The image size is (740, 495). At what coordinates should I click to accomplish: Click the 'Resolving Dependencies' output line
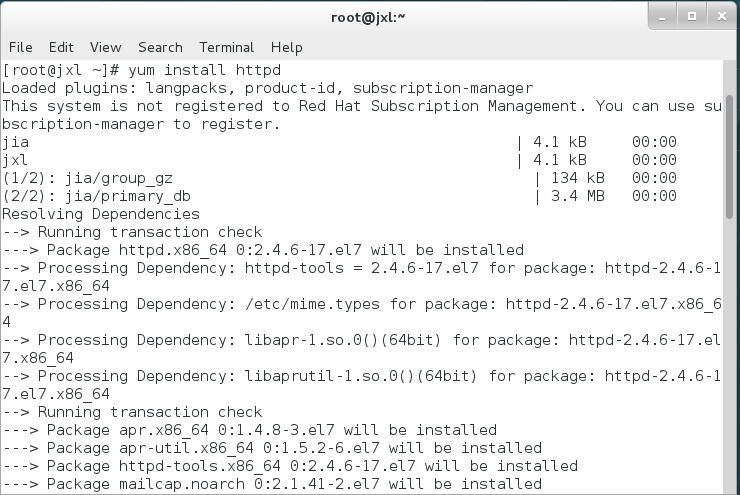click(x=101, y=214)
